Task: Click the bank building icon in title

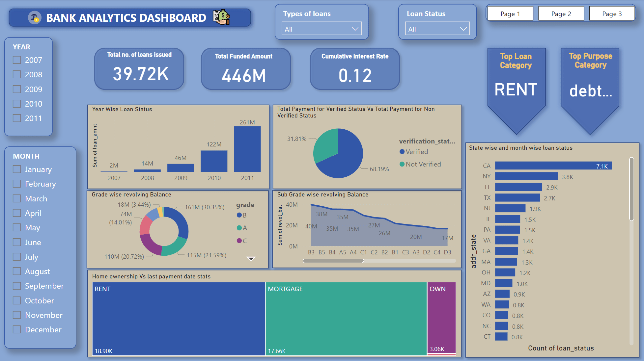Action: (34, 17)
